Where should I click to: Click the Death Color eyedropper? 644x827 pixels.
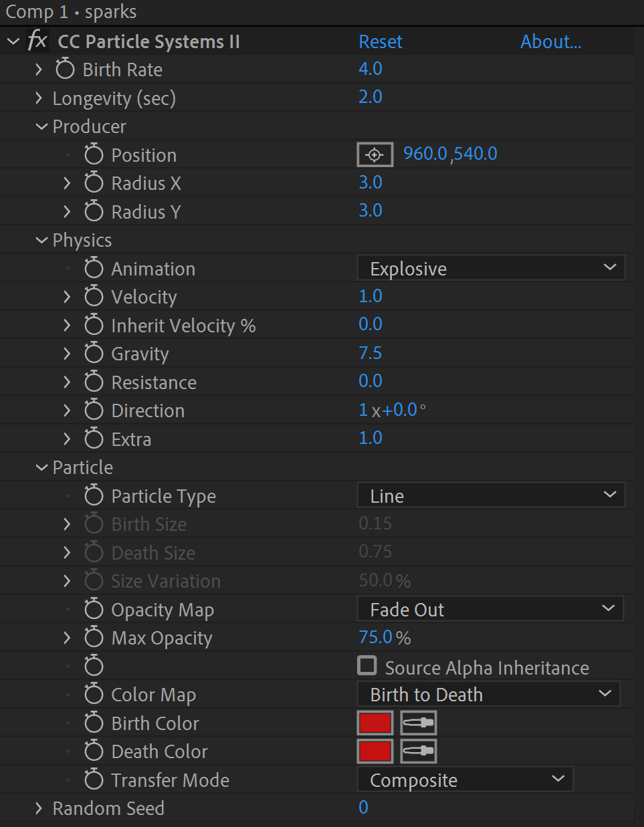click(419, 751)
